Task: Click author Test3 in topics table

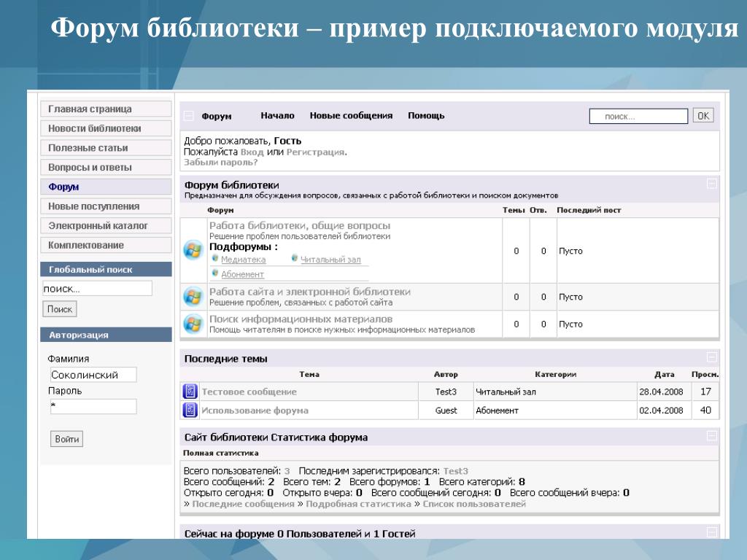Action: (x=446, y=392)
